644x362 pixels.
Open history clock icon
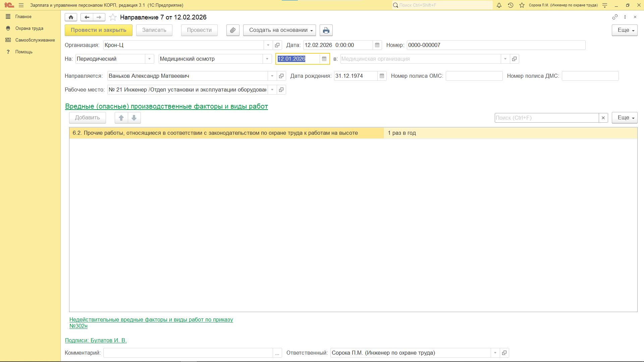[x=511, y=5]
